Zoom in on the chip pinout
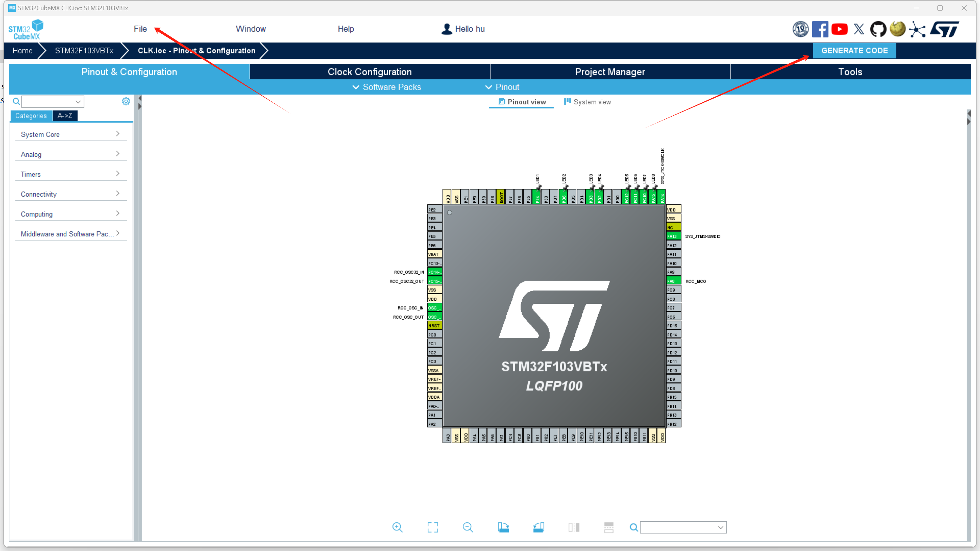The height and width of the screenshot is (551, 980). click(397, 527)
